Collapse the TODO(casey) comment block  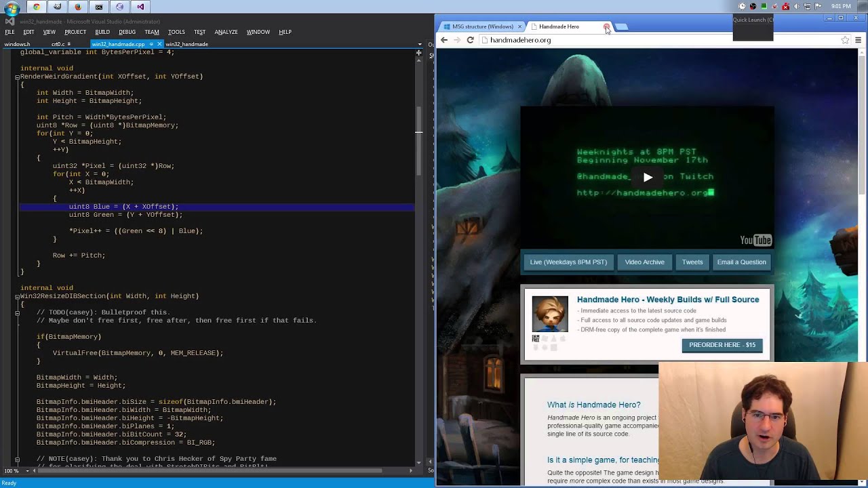(x=17, y=312)
